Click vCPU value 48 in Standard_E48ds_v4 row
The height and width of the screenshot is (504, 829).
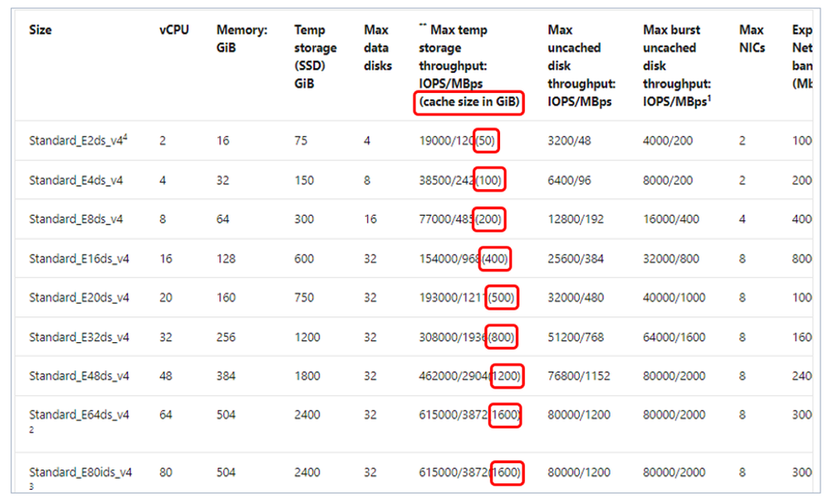166,376
